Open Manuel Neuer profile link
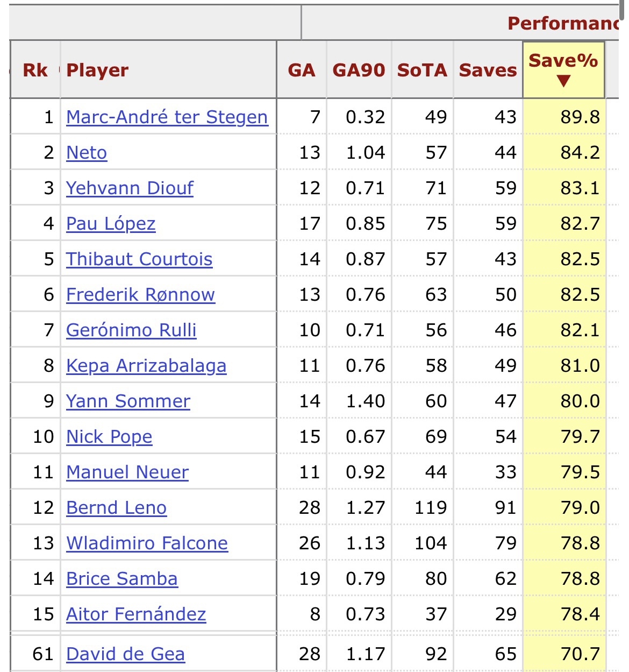The width and height of the screenshot is (629, 672). tap(127, 472)
